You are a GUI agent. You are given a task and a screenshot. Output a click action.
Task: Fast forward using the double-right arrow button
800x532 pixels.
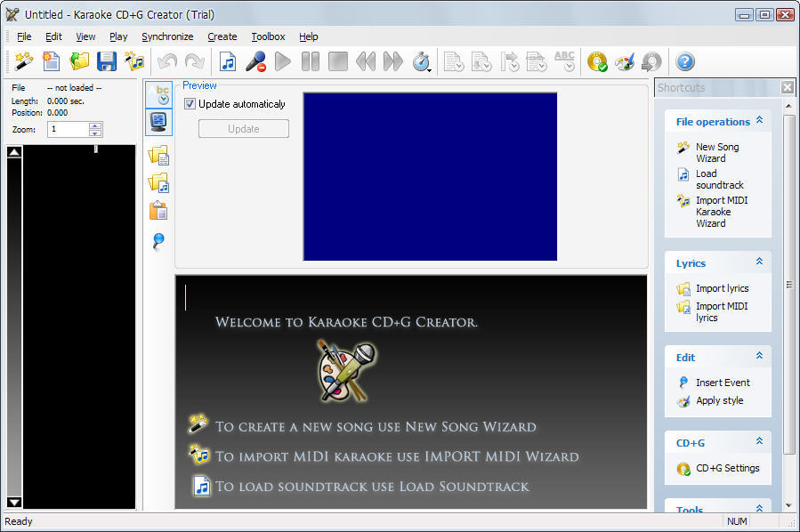pos(392,61)
